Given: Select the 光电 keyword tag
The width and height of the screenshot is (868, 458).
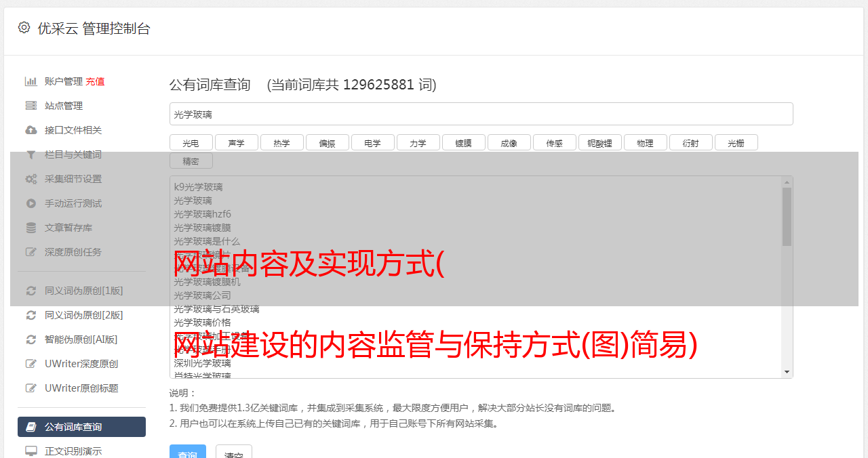Looking at the screenshot, I should point(191,143).
